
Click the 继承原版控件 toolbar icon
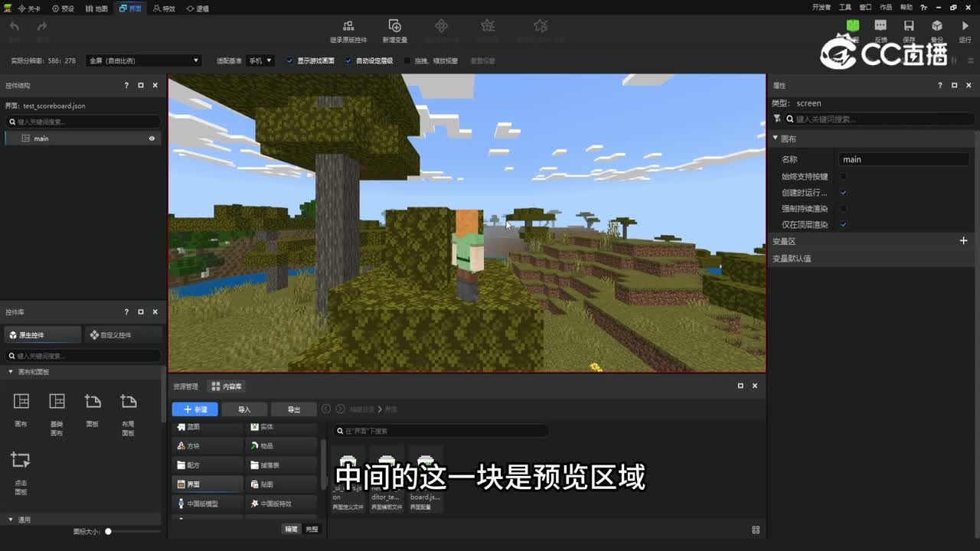348,26
